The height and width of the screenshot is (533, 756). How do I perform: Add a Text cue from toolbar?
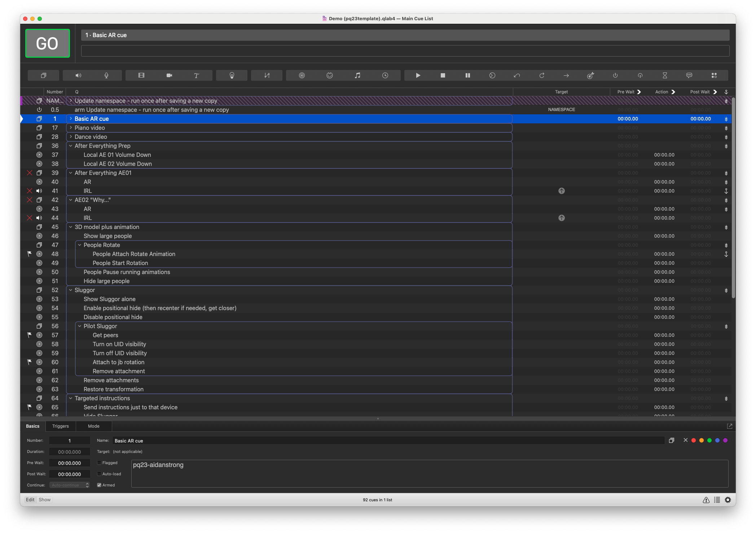point(197,75)
